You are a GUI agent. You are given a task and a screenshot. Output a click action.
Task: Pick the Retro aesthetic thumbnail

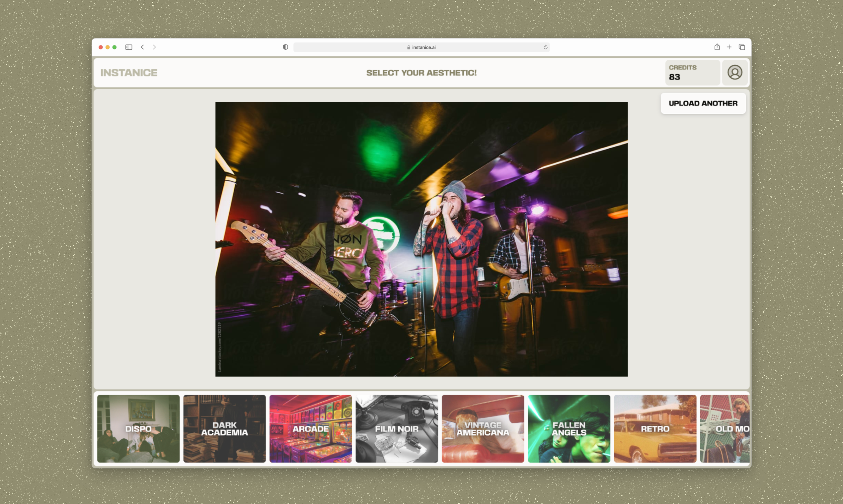655,428
